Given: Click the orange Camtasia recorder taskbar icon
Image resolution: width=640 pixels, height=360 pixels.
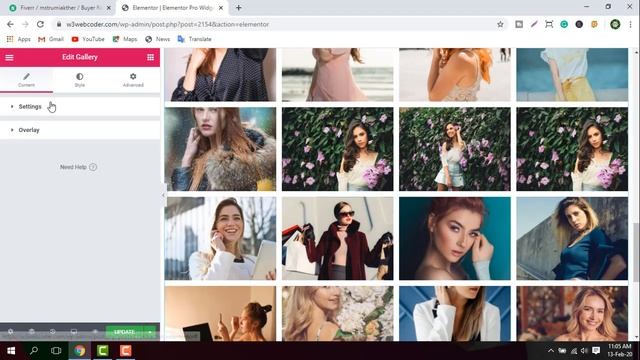Looking at the screenshot, I should click(125, 351).
